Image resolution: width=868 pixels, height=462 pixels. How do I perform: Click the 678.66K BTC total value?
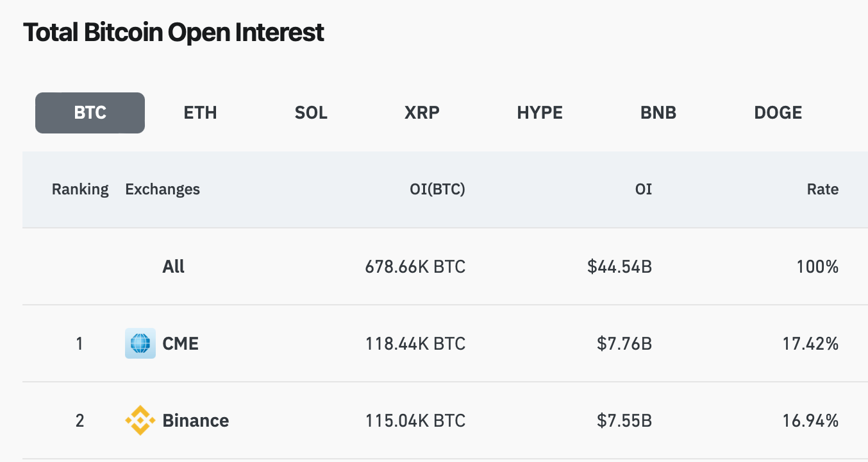point(415,266)
